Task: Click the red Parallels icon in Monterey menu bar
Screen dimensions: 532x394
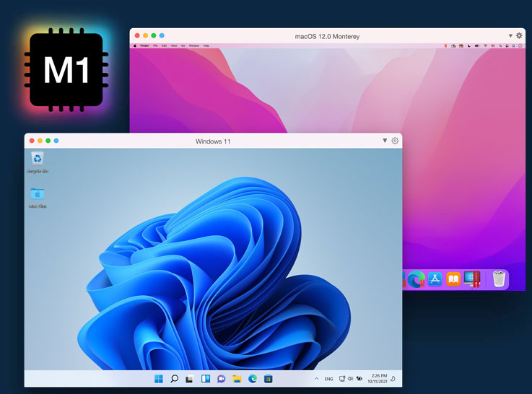Action: [445, 45]
